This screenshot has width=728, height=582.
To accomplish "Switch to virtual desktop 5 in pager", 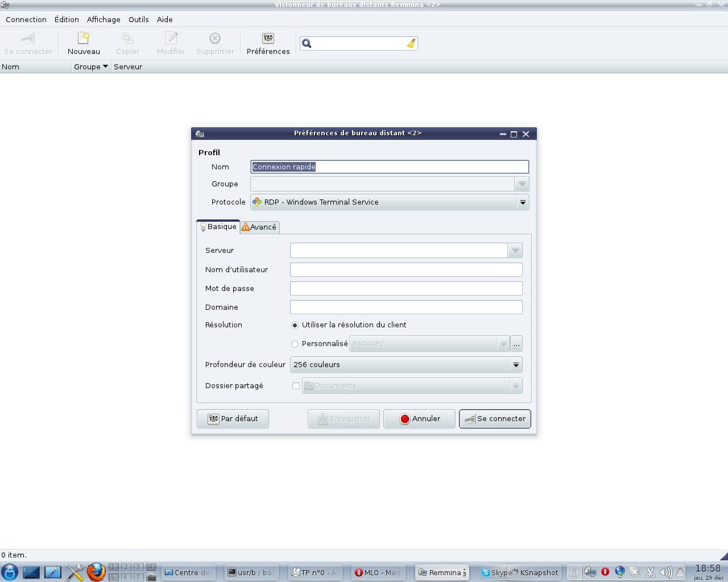I will pyautogui.click(x=114, y=577).
